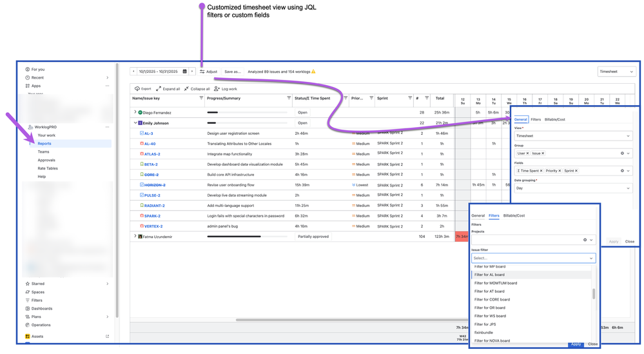Viewport: 644px width, 354px height.
Task: Open Approvals under WorklogPRO
Action: (x=46, y=160)
